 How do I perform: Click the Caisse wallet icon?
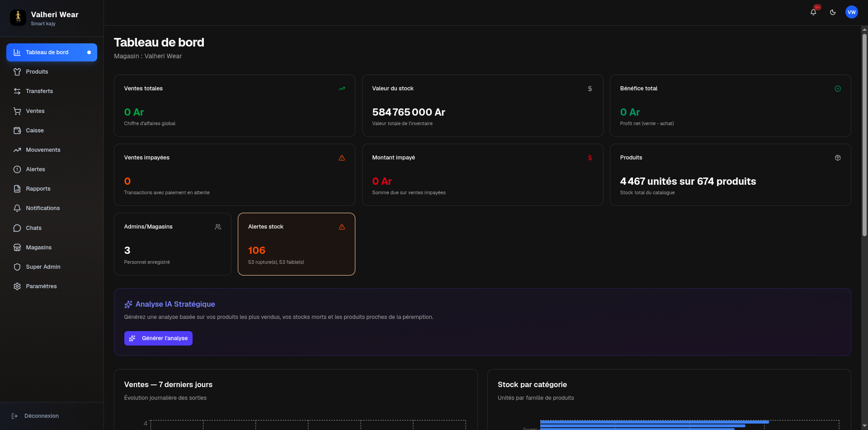(x=17, y=131)
